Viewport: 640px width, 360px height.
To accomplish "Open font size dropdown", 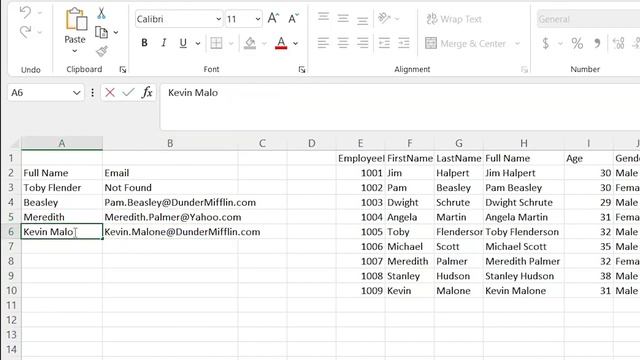I will pyautogui.click(x=258, y=19).
